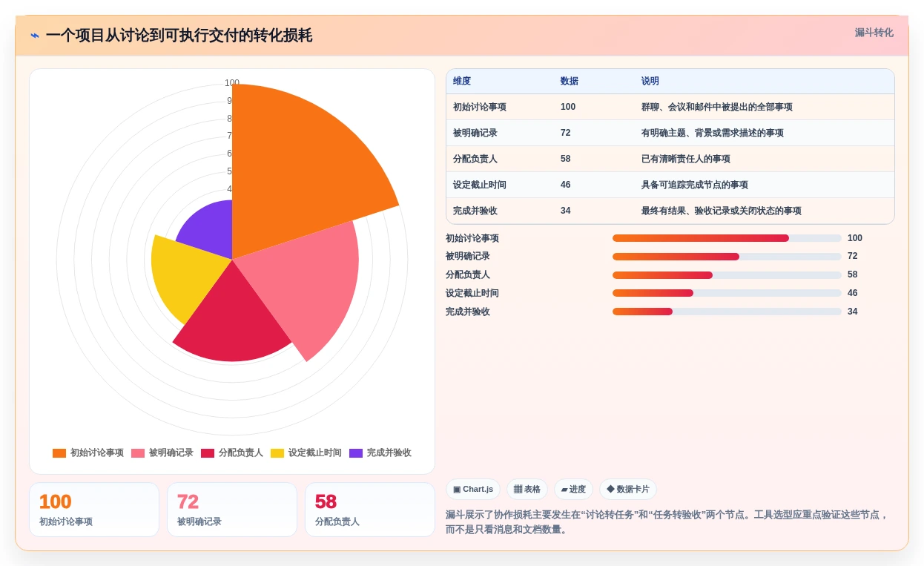The image size is (924, 566).
Task: Click the 完成并验收 progress bar
Action: point(727,312)
